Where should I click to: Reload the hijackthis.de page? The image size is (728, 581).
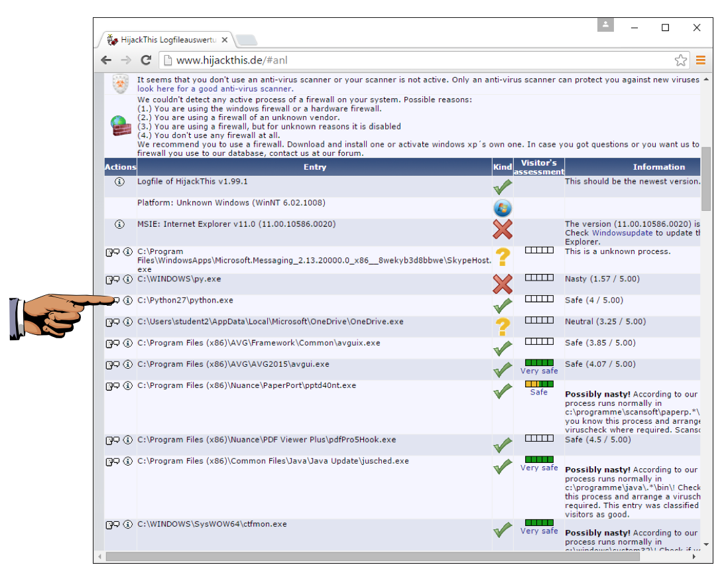pos(147,60)
